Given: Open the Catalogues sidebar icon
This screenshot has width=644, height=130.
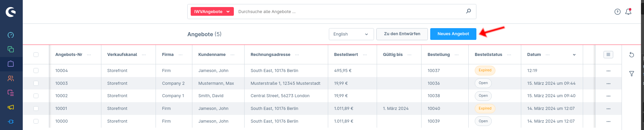Looking at the screenshot, I should (x=11, y=49).
